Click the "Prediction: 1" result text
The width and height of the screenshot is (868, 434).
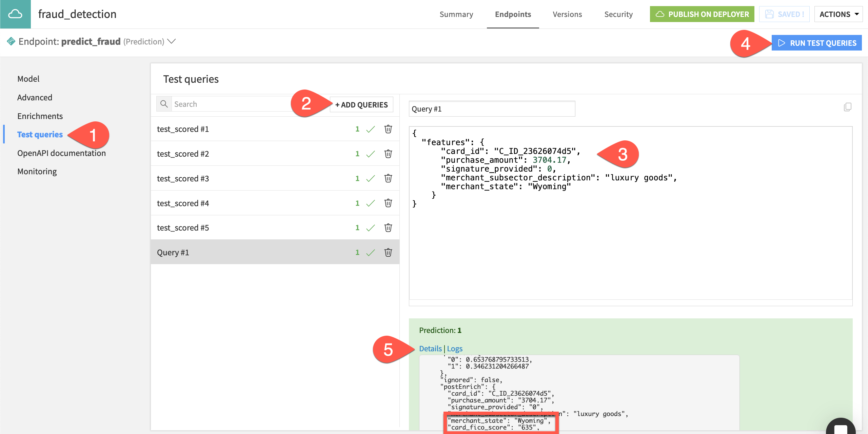(440, 330)
